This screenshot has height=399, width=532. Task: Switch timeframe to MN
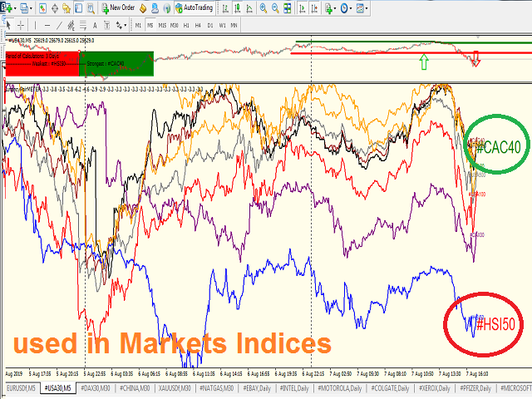(234, 25)
